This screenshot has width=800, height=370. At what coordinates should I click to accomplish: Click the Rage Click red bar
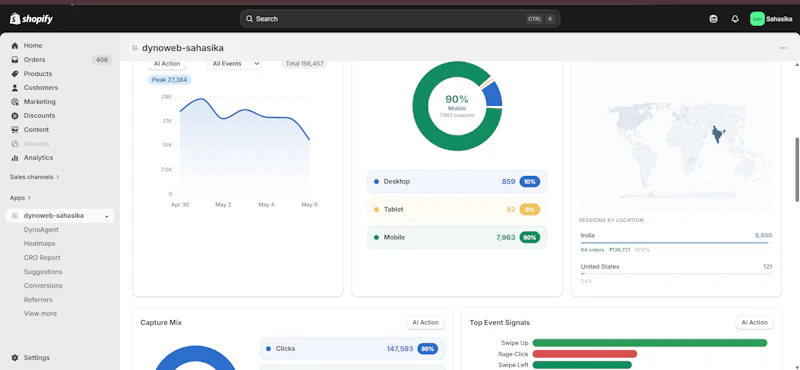(585, 354)
